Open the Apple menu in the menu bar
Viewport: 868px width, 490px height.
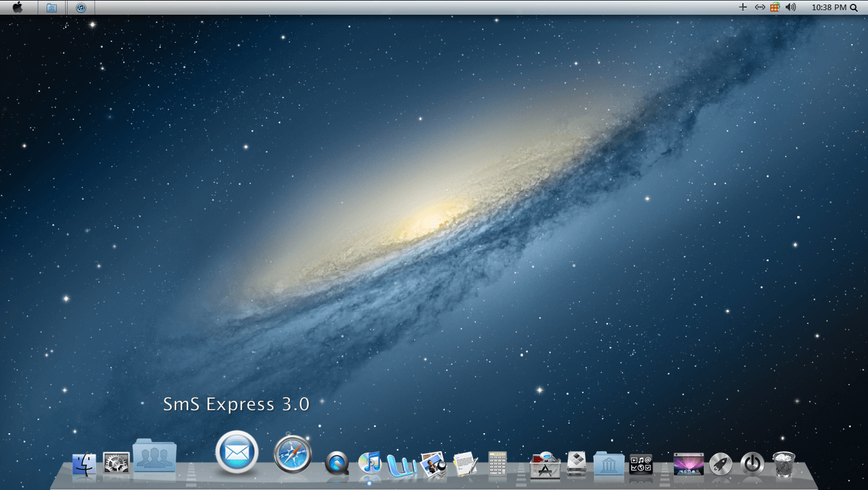tap(17, 7)
